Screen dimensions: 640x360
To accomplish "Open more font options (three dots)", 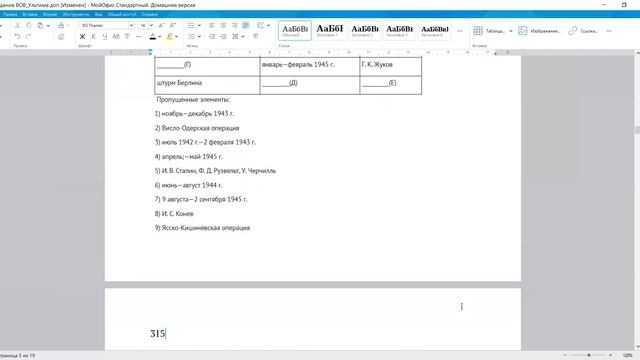I will pos(138,37).
